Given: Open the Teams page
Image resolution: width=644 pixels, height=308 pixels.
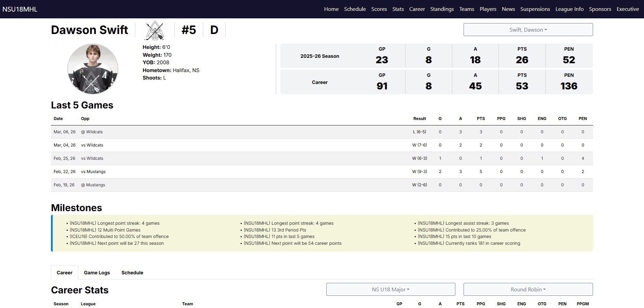Looking at the screenshot, I should 466,9.
